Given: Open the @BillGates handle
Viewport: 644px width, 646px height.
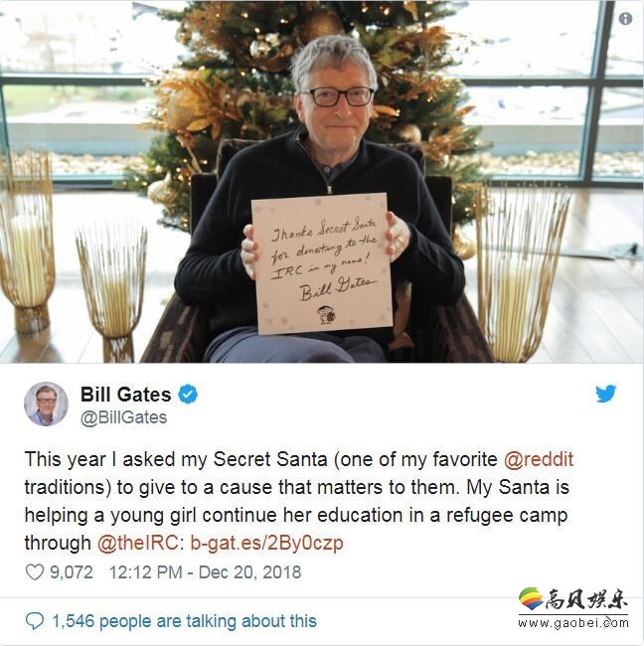Looking at the screenshot, I should 123,417.
